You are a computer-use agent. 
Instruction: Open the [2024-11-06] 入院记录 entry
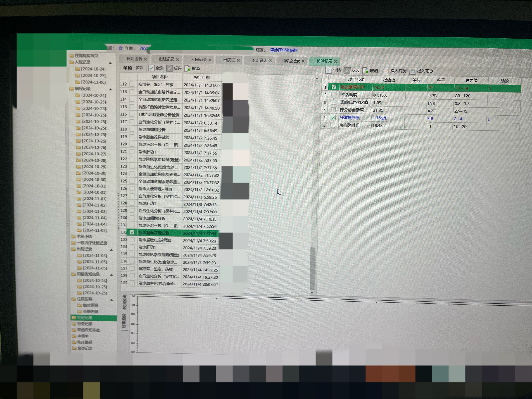pos(93,82)
